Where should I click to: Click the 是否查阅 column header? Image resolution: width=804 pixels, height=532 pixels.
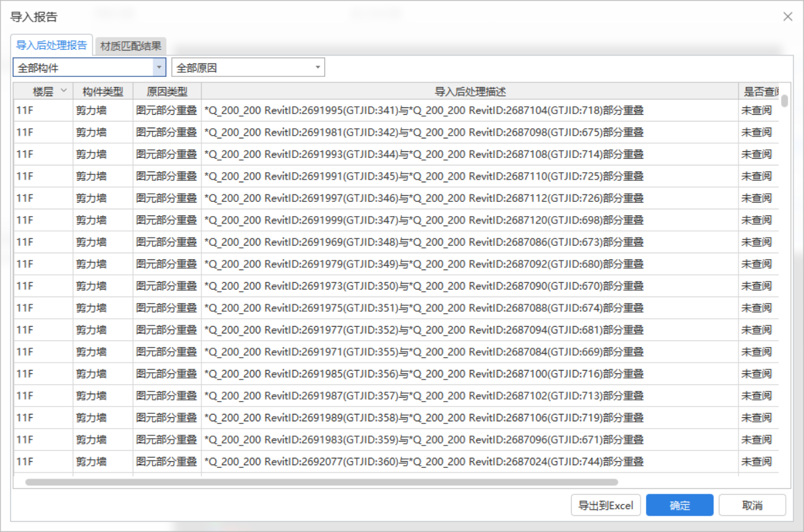coord(760,91)
